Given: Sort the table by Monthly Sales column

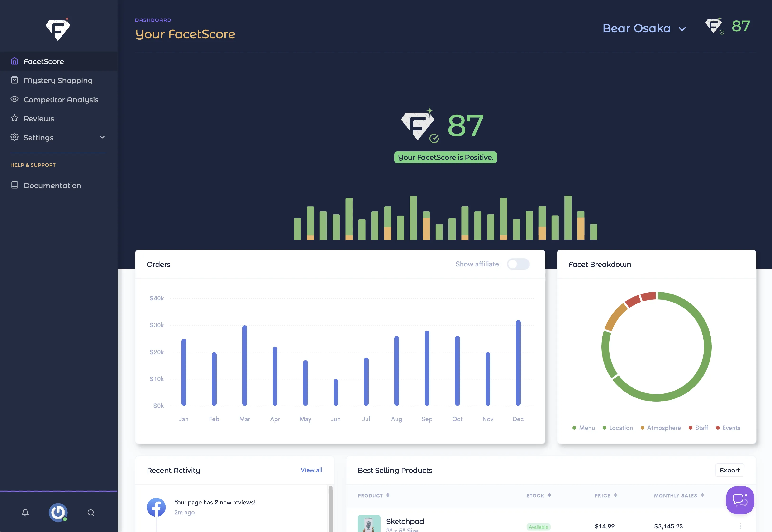Looking at the screenshot, I should pos(679,495).
